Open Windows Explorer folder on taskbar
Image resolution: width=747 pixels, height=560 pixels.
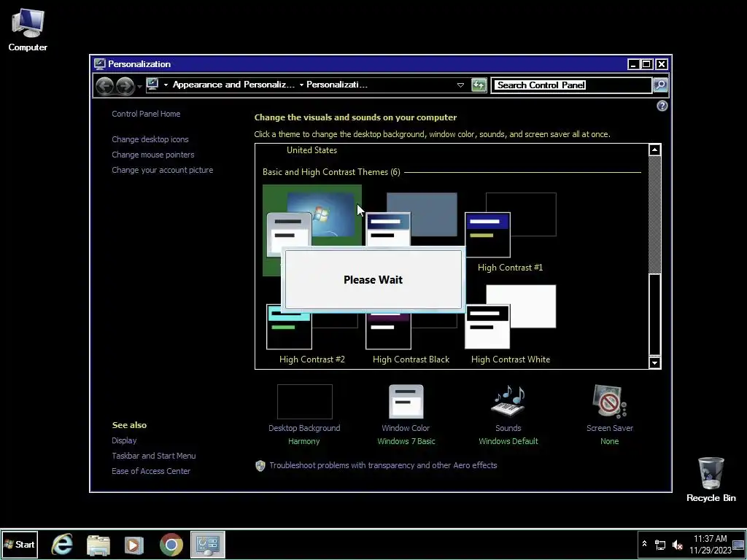click(x=98, y=544)
